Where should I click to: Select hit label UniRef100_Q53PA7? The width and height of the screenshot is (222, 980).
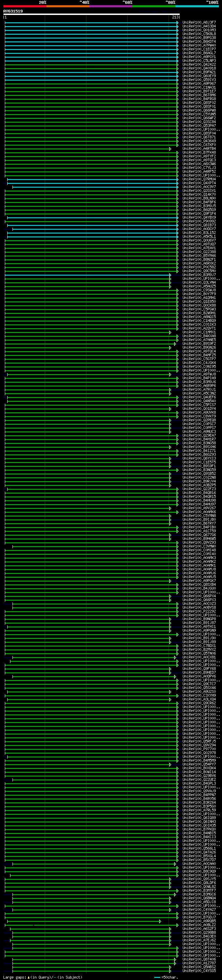[199, 125]
